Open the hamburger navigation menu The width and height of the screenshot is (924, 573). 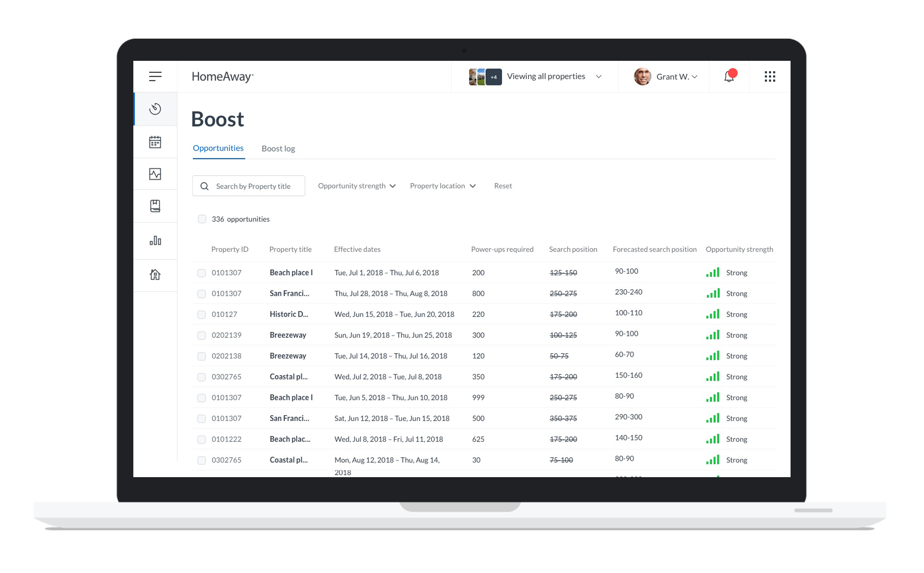tap(155, 77)
